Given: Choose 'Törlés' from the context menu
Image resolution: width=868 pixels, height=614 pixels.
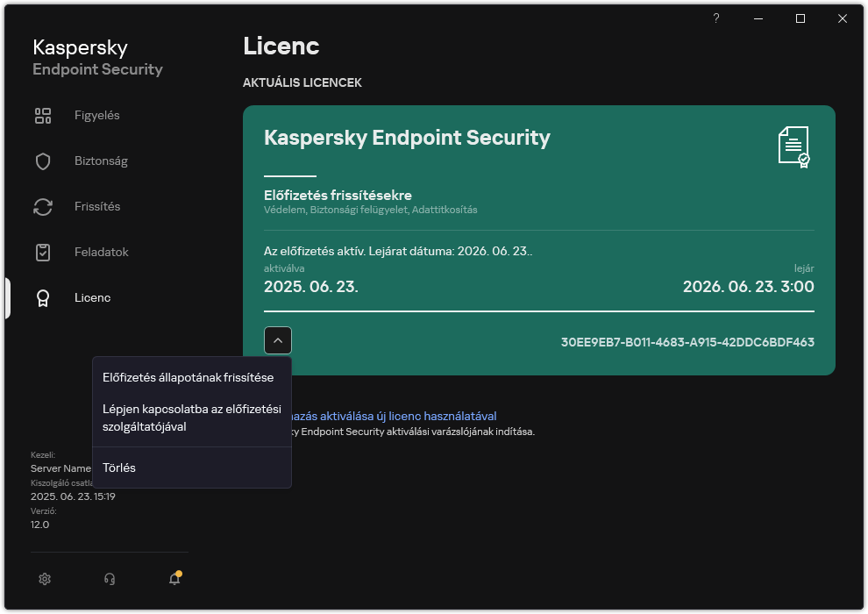Looking at the screenshot, I should point(118,468).
